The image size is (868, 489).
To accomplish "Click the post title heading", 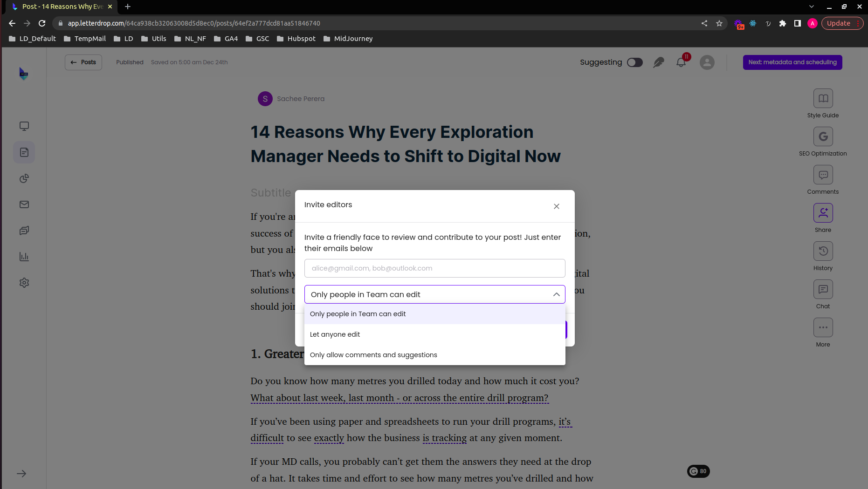I will click(x=406, y=144).
